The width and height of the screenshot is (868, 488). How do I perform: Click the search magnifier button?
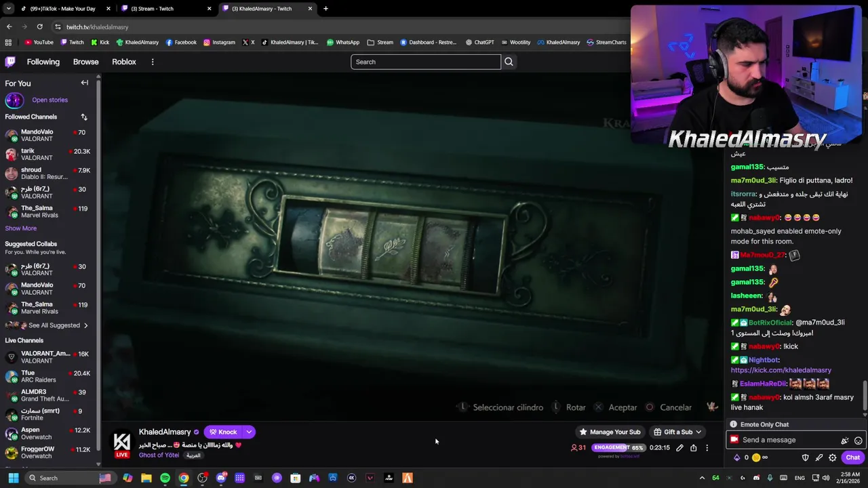point(509,62)
